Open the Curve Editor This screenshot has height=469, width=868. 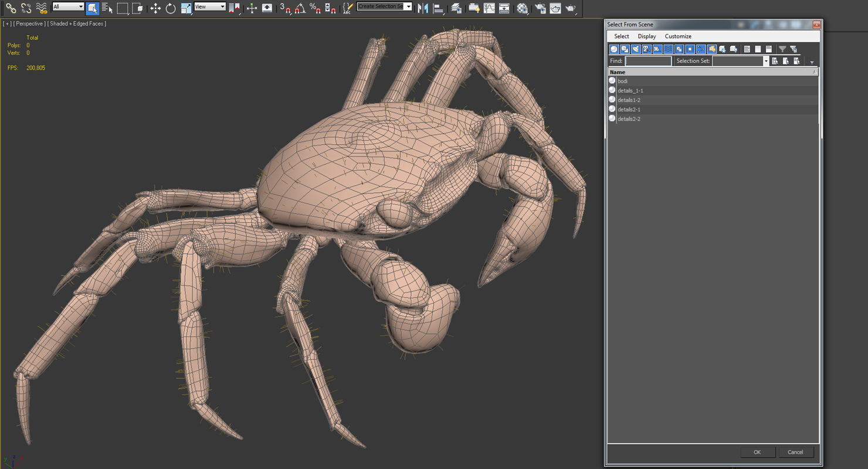click(x=489, y=8)
